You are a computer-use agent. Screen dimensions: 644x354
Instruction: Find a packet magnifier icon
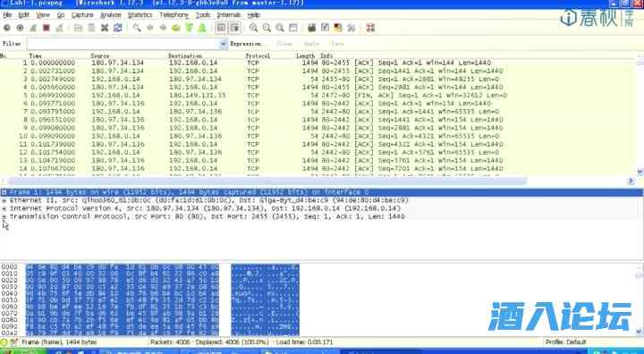137,28
